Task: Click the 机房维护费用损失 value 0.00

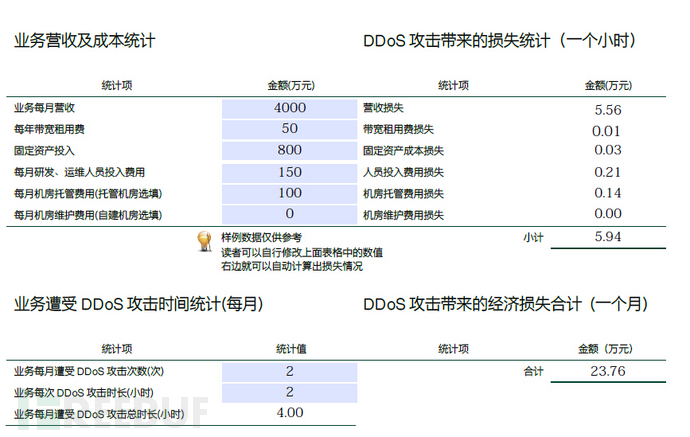Action: pyautogui.click(x=608, y=213)
